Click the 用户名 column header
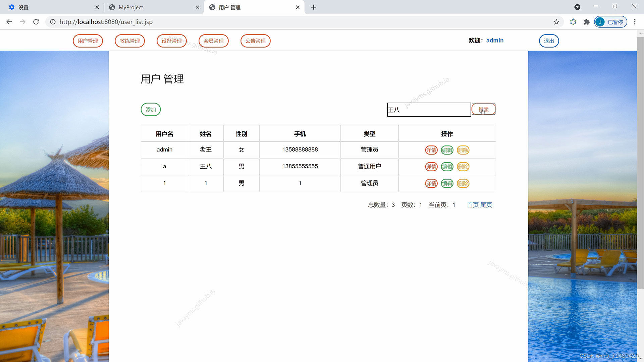This screenshot has height=362, width=644. tap(164, 134)
